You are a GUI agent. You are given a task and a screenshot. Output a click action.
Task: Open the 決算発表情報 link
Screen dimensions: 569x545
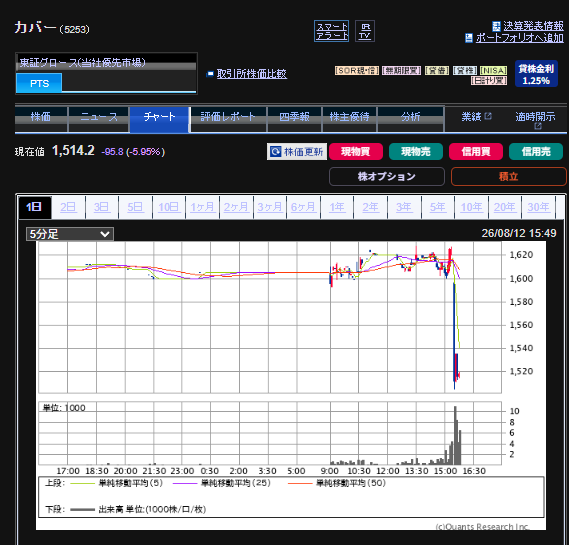click(x=533, y=26)
